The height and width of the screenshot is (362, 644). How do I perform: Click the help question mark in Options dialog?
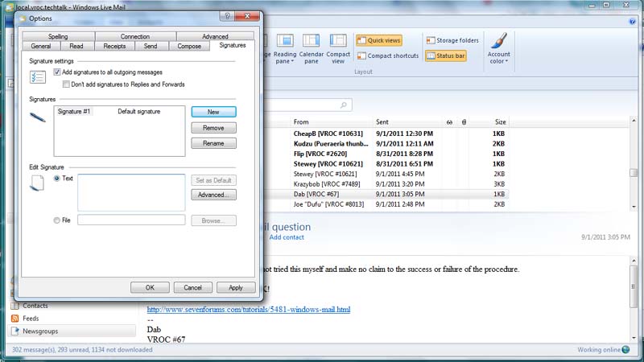tap(227, 16)
